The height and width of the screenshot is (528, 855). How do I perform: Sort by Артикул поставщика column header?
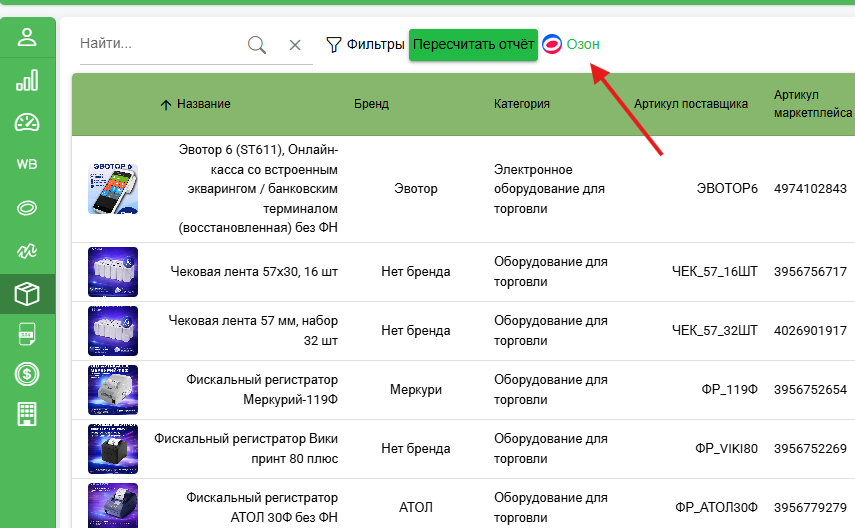[691, 104]
